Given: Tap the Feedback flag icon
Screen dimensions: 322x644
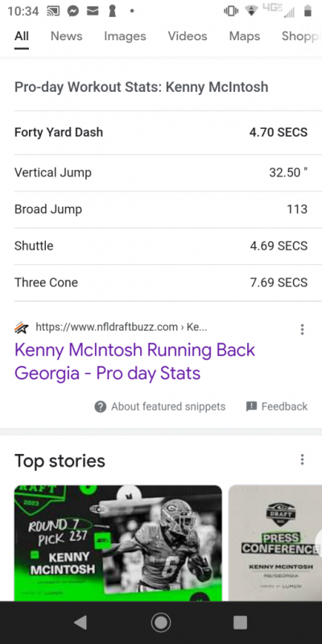Looking at the screenshot, I should 251,407.
